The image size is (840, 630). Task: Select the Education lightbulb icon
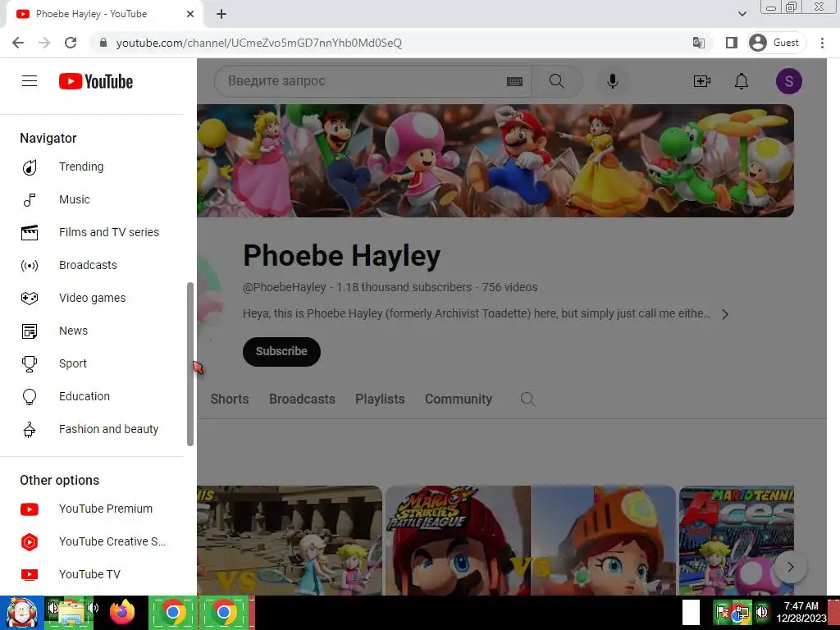pos(30,396)
